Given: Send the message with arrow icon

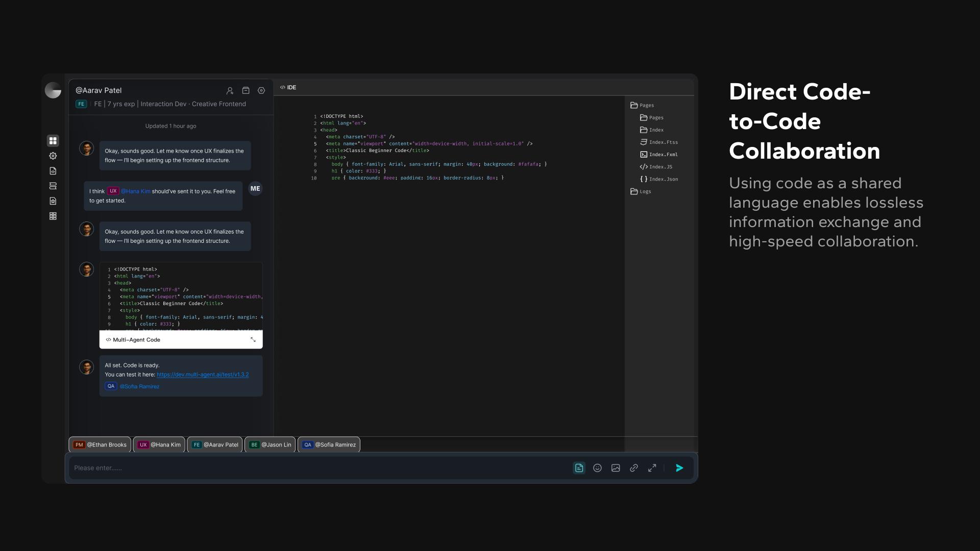Looking at the screenshot, I should pyautogui.click(x=679, y=468).
